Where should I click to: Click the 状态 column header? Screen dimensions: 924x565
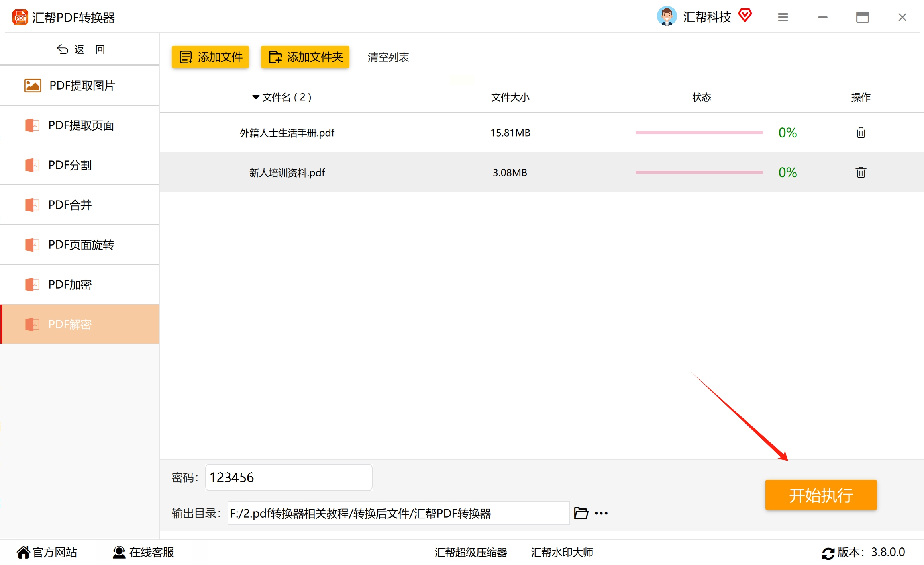(701, 97)
